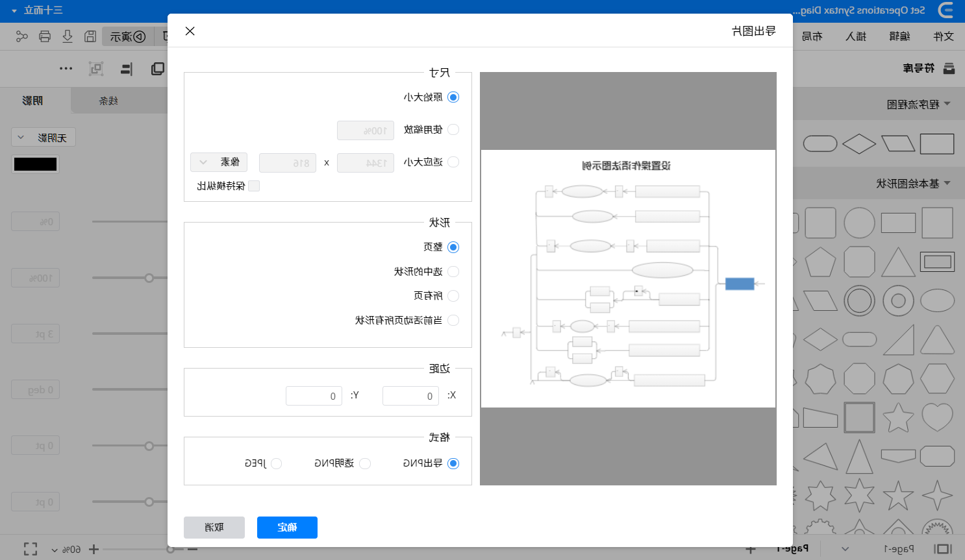Select the 适应大小 fit size radio

(x=453, y=162)
